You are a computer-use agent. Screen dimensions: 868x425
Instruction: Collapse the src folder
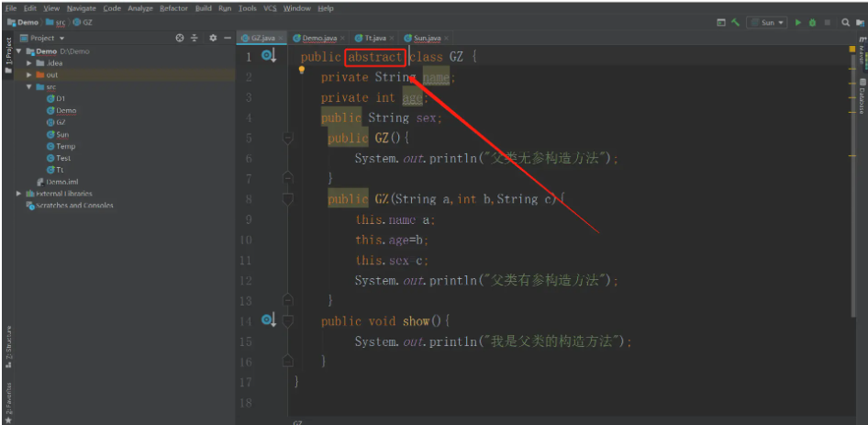[x=29, y=87]
